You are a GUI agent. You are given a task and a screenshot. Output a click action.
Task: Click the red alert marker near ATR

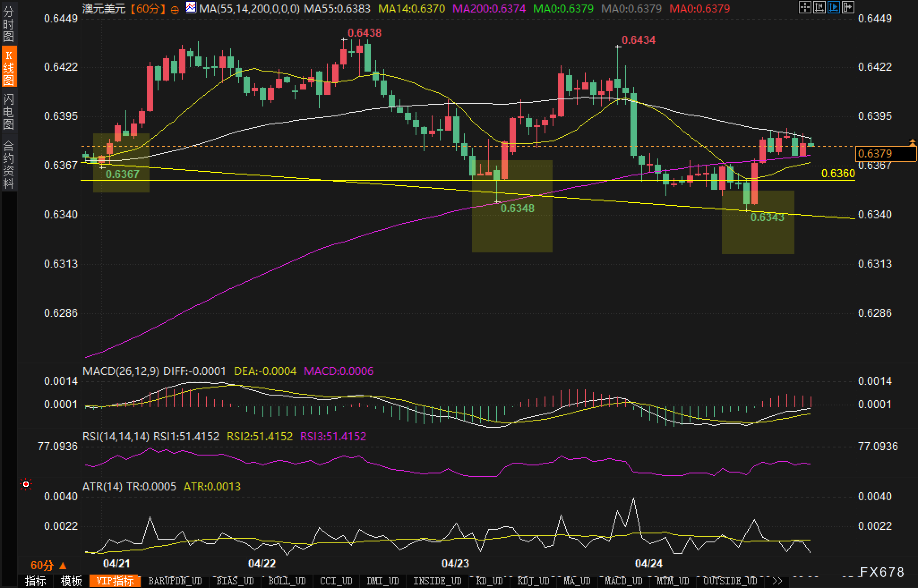click(26, 484)
